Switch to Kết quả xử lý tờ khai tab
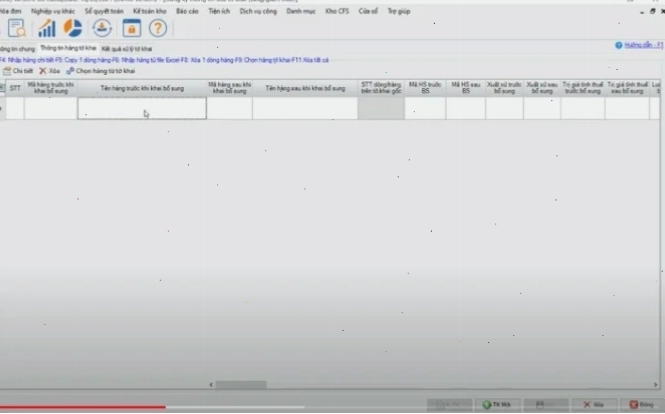The width and height of the screenshot is (665, 414). (127, 49)
